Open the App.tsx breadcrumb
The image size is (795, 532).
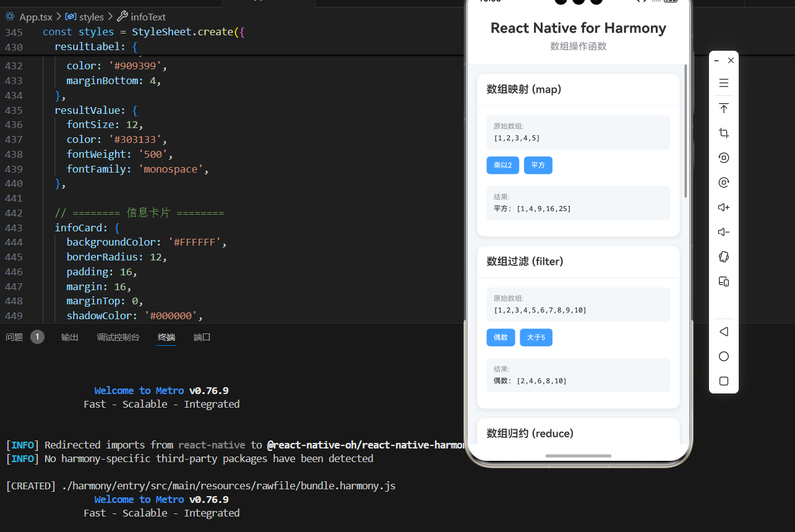coord(36,17)
